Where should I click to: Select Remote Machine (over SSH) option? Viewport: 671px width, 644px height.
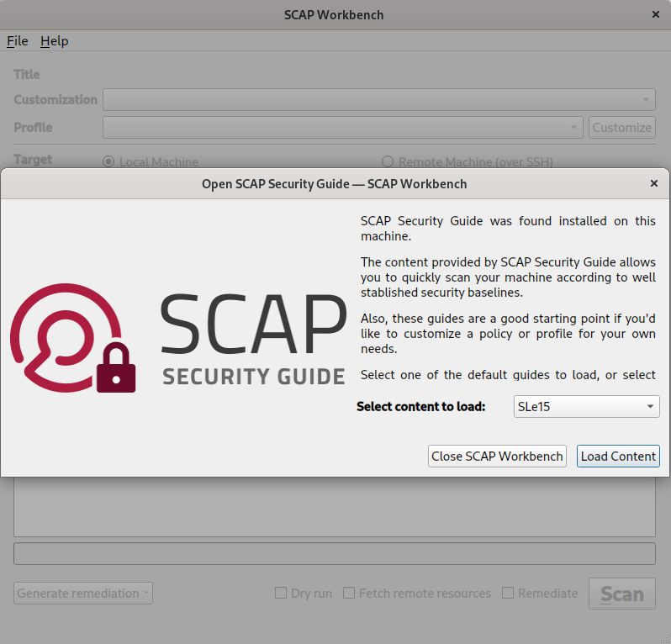coord(388,162)
